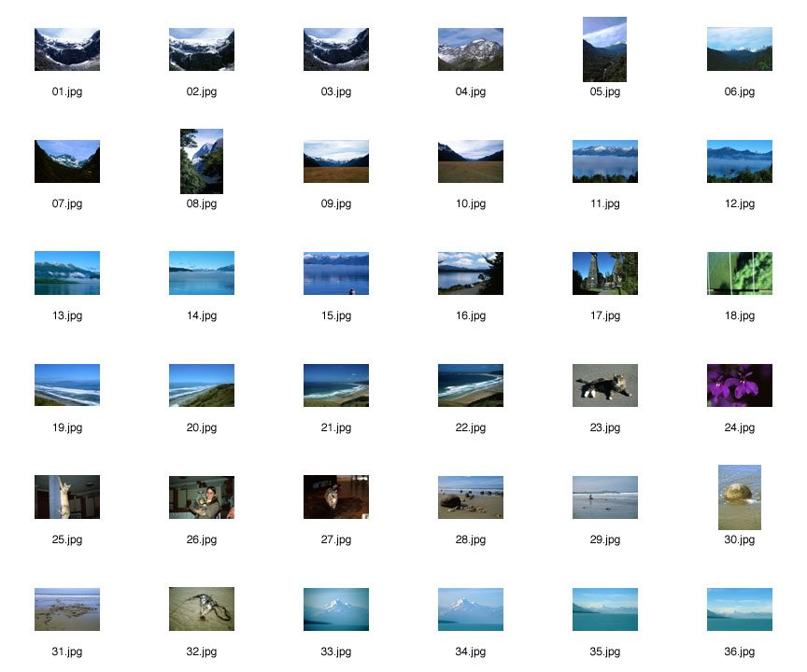Click the 30.jpg boulder portrait thumbnail
807x672 pixels.
pyautogui.click(x=739, y=497)
